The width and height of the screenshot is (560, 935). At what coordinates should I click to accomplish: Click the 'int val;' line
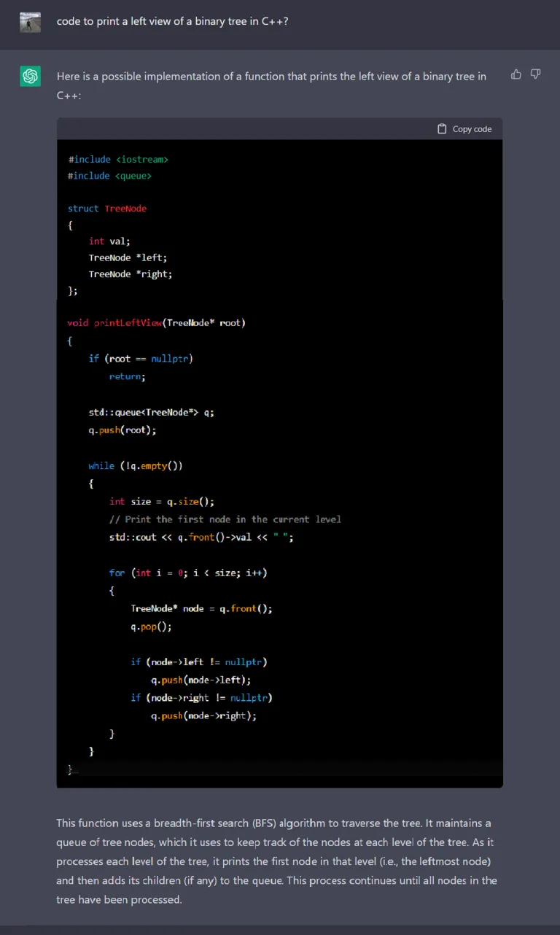(109, 241)
